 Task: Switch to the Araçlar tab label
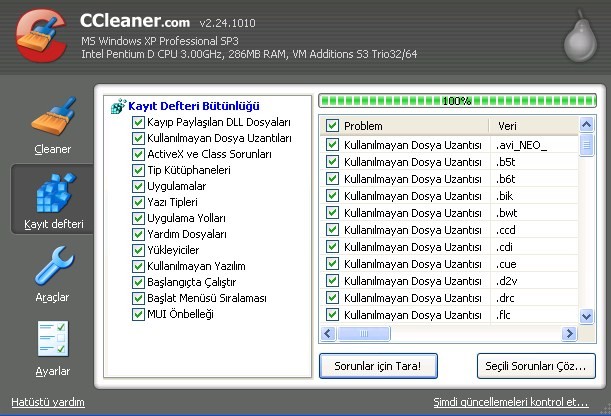point(52,298)
